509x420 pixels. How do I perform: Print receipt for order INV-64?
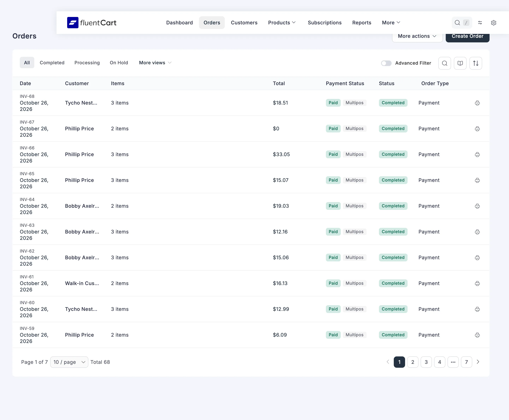coord(477,206)
